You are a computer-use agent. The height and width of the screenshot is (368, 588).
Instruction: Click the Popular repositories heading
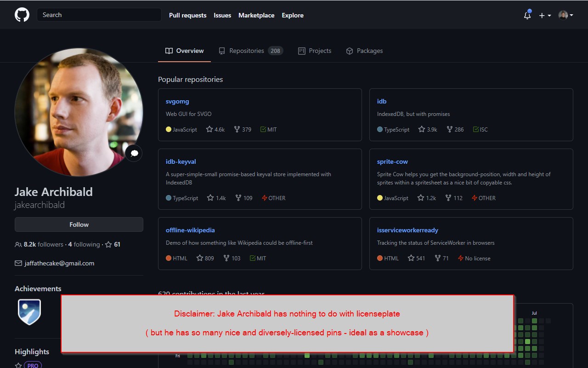[190, 79]
